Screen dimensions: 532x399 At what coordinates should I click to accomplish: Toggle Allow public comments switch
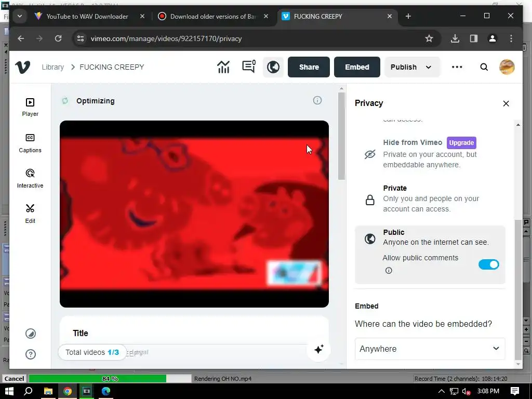[x=488, y=264]
